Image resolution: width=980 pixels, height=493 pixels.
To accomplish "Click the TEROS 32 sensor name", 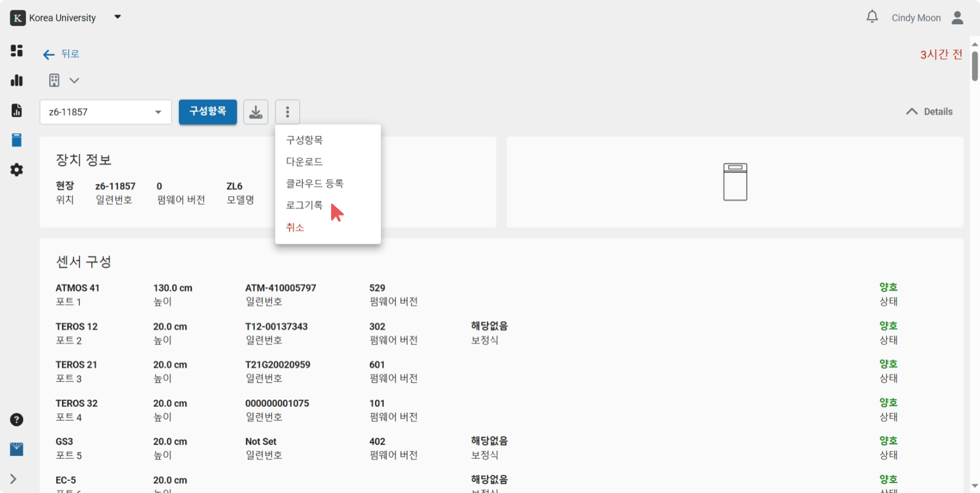I will pyautogui.click(x=76, y=403).
